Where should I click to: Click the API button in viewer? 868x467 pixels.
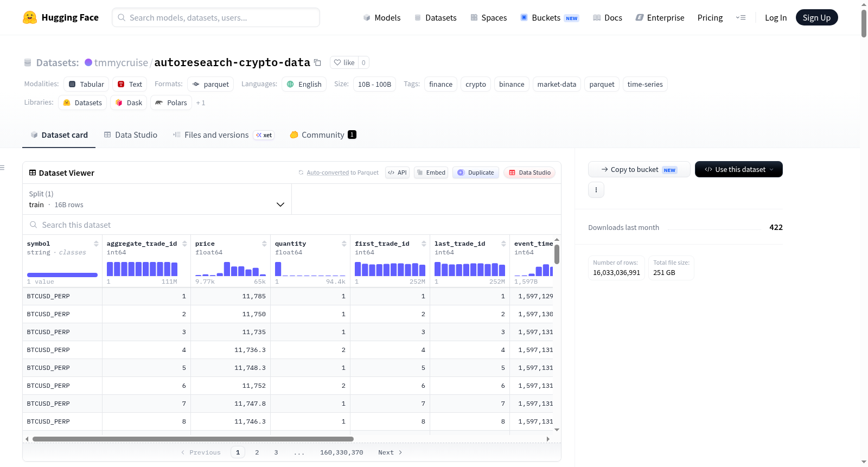tap(397, 172)
